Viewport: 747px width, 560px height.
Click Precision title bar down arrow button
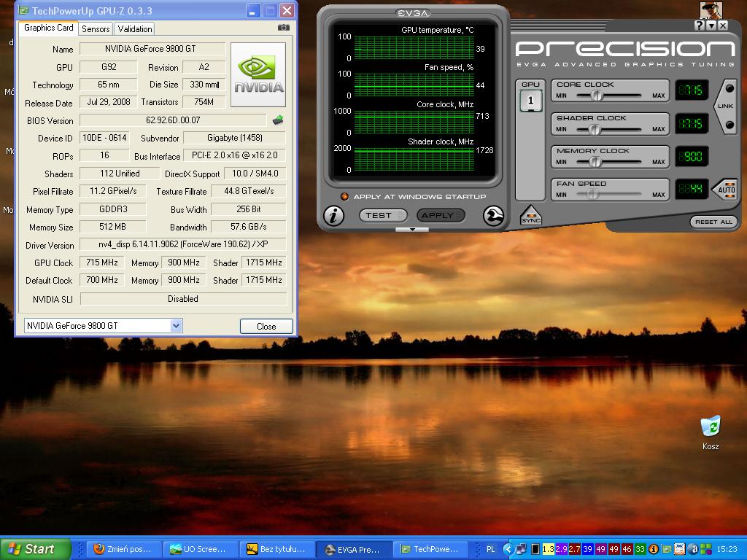coord(711,26)
